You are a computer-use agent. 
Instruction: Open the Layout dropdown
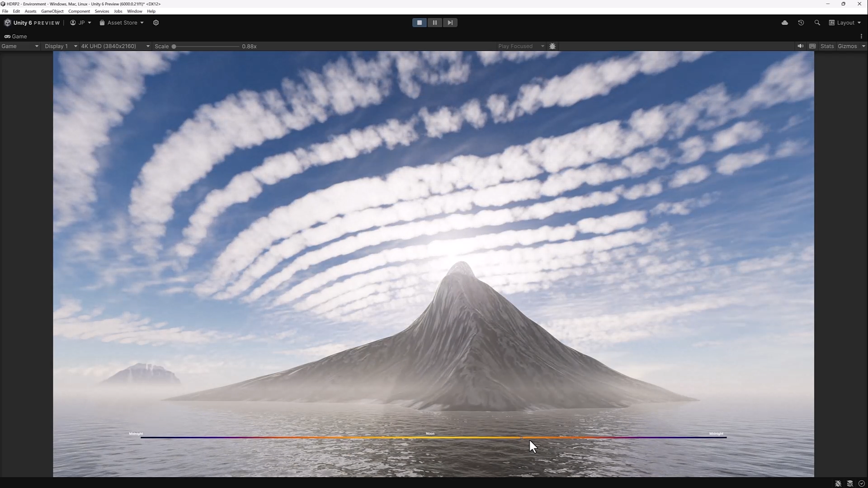point(845,23)
